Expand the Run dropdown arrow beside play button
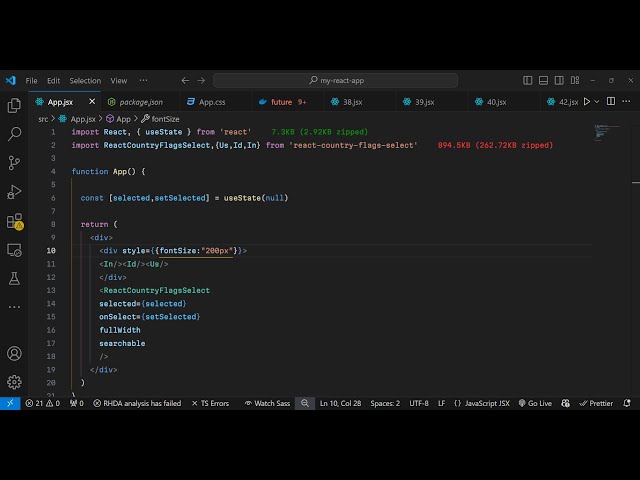640x480 pixels. click(x=599, y=101)
